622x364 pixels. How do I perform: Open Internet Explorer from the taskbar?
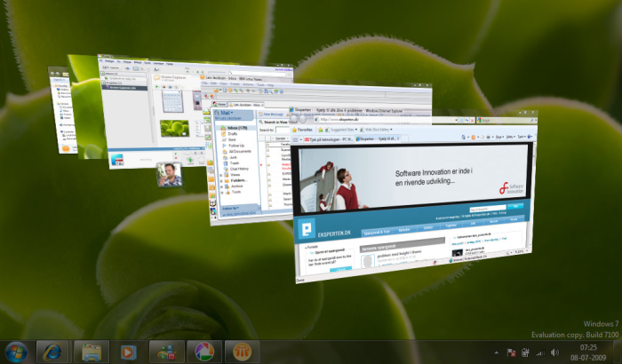(x=52, y=352)
